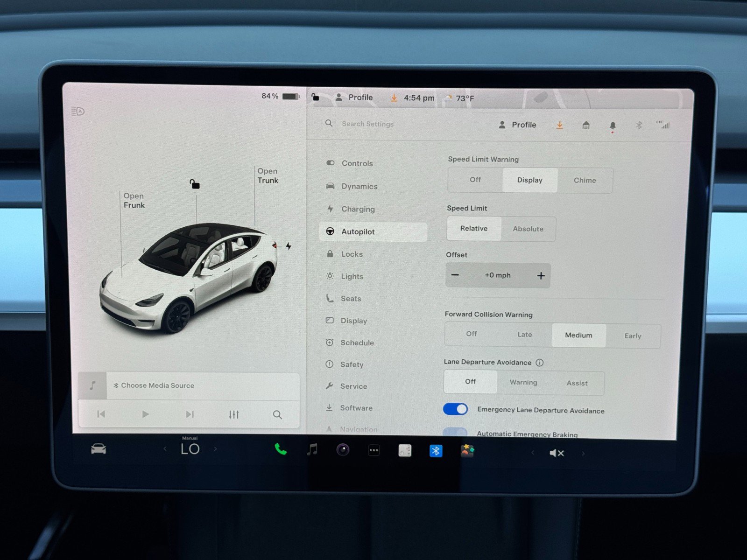This screenshot has height=560, width=747.
Task: Switch to the Safety settings section
Action: coord(352,364)
